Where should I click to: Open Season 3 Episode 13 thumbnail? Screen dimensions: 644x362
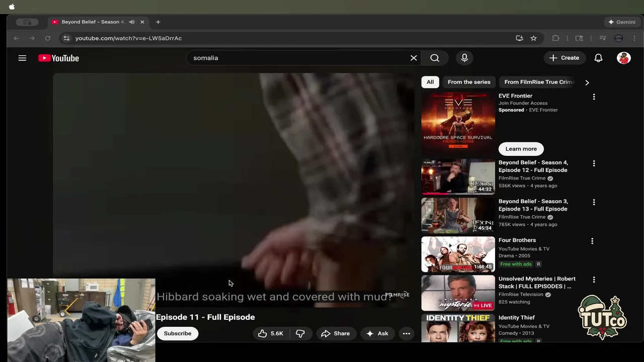458,216
